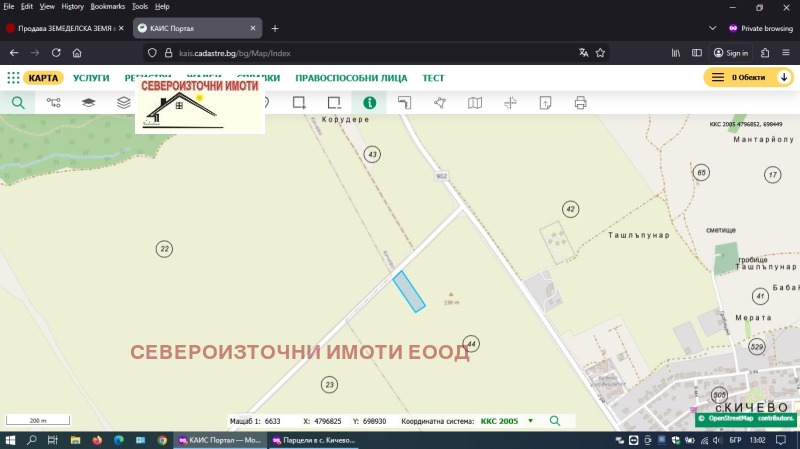Open the folded map icon tool
Viewport: 800px width, 449px height.
(475, 102)
